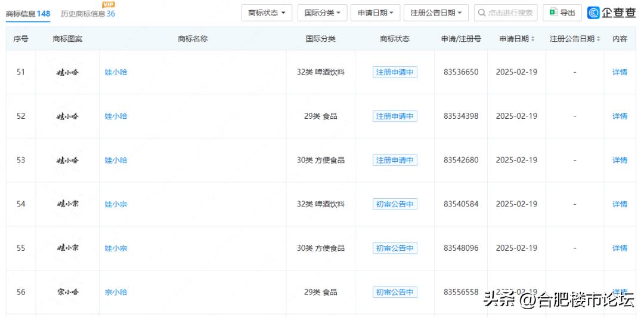The height and width of the screenshot is (317, 644).
Task: Click the 导出 export button
Action: point(562,13)
